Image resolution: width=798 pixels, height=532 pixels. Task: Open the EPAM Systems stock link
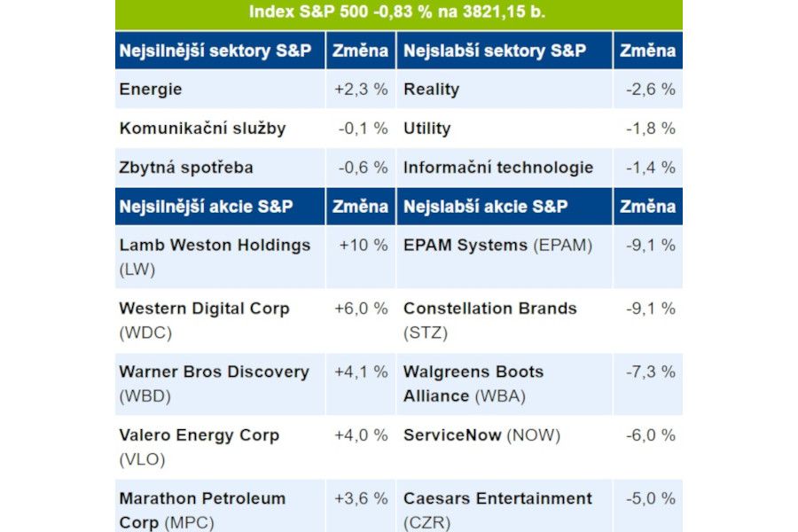pos(466,246)
